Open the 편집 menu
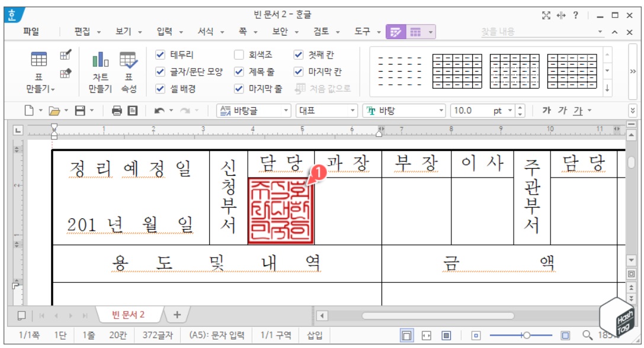Image resolution: width=644 pixels, height=348 pixels. point(82,31)
